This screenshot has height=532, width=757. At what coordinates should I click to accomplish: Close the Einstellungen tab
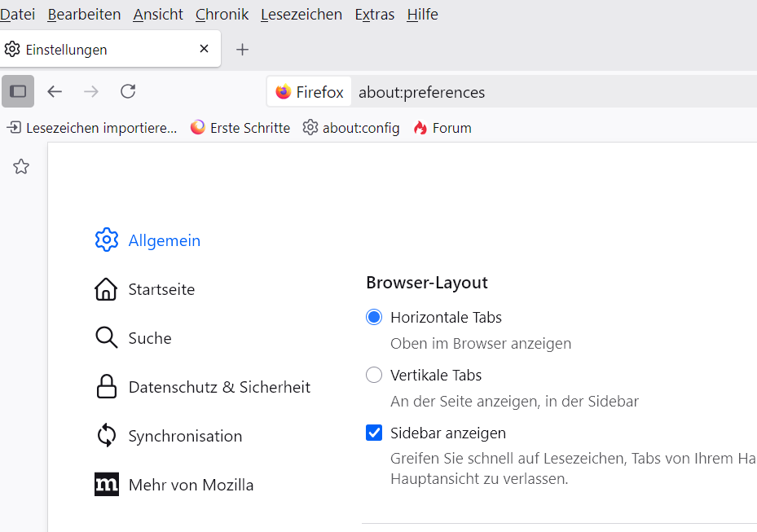pos(205,49)
